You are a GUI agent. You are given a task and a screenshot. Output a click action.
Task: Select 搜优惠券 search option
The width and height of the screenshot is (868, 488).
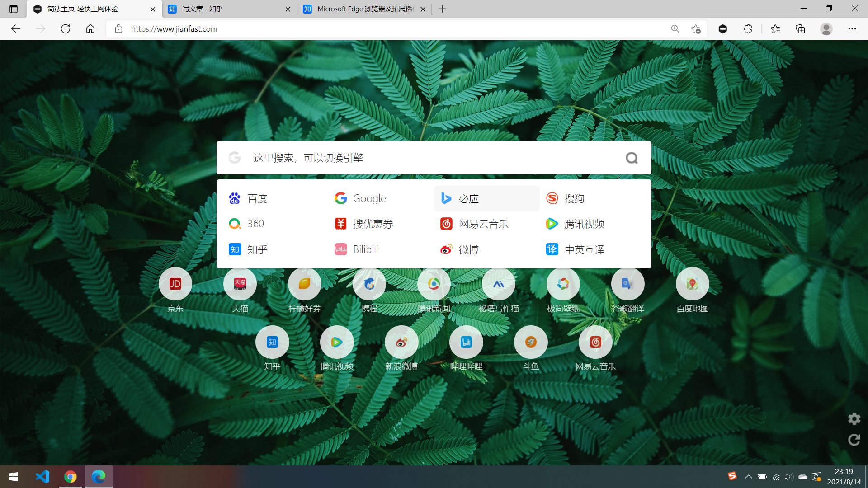(x=381, y=224)
